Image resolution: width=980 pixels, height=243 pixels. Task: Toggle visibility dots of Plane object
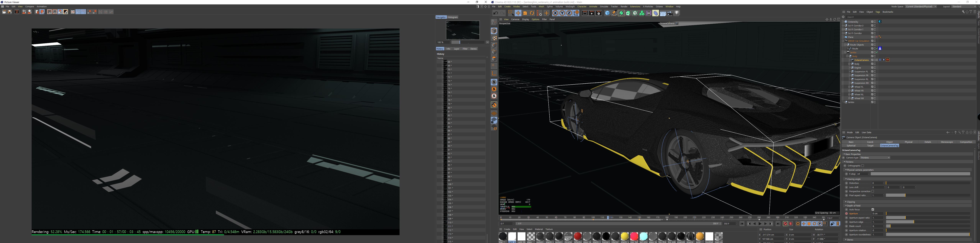pyautogui.click(x=875, y=37)
